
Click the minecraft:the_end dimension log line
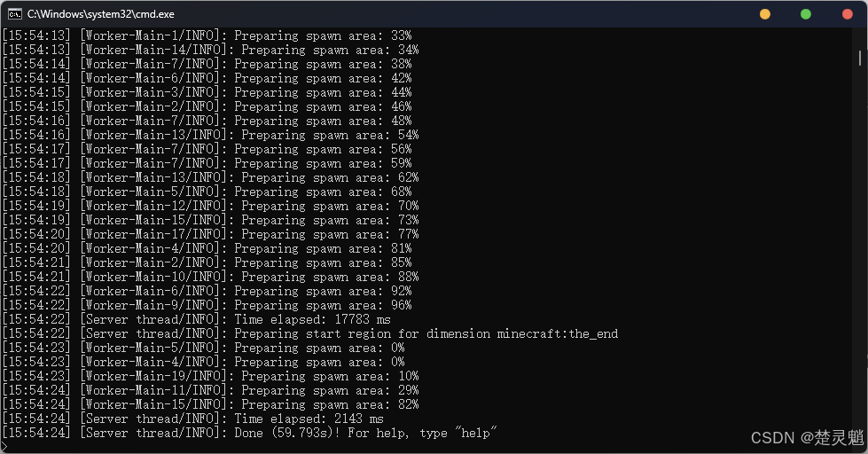[310, 334]
